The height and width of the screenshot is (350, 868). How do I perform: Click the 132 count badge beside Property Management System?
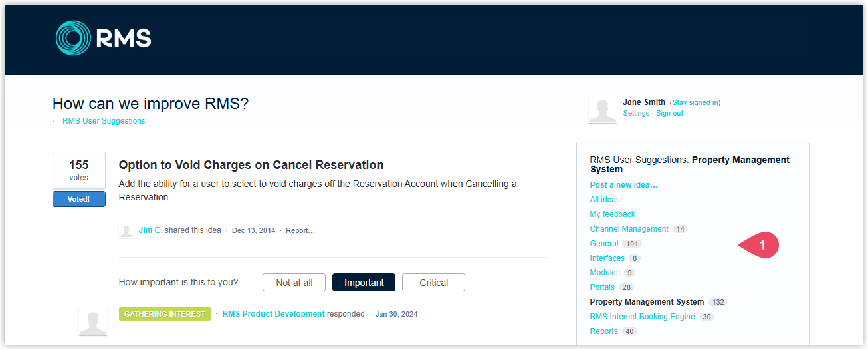coord(718,302)
